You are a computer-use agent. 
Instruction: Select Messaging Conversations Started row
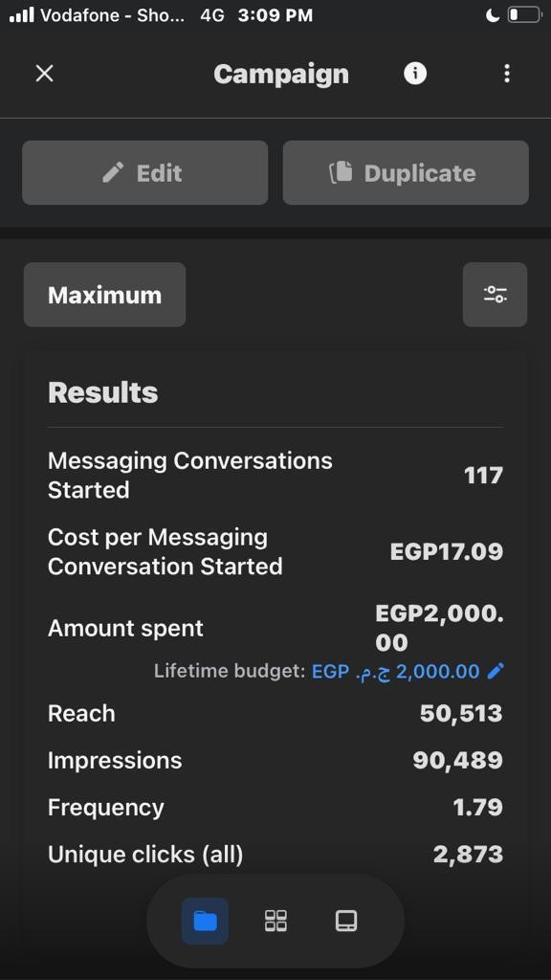[275, 475]
